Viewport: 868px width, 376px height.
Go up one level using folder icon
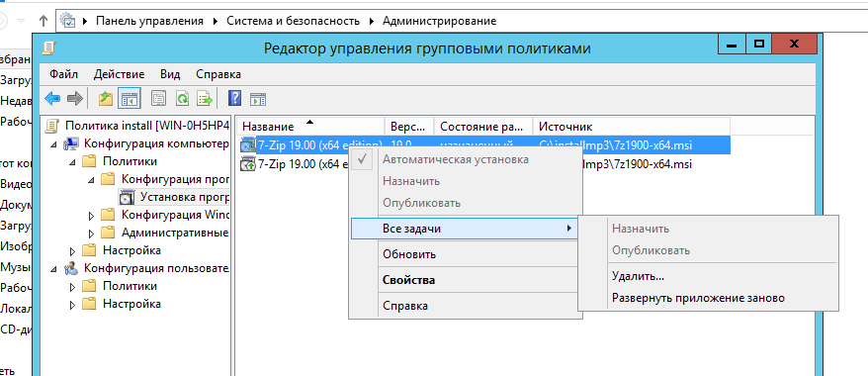[x=105, y=99]
